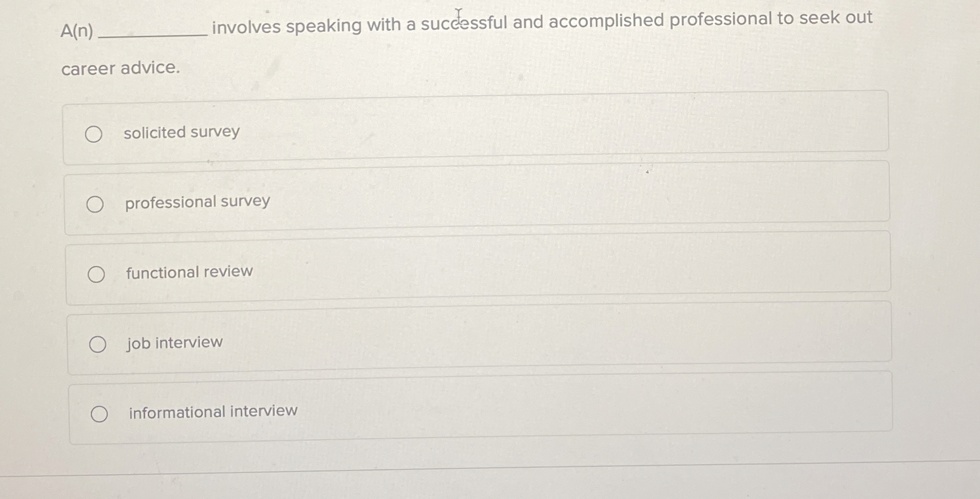980x499 pixels.
Task: Click the informational interview label text
Action: pos(211,411)
